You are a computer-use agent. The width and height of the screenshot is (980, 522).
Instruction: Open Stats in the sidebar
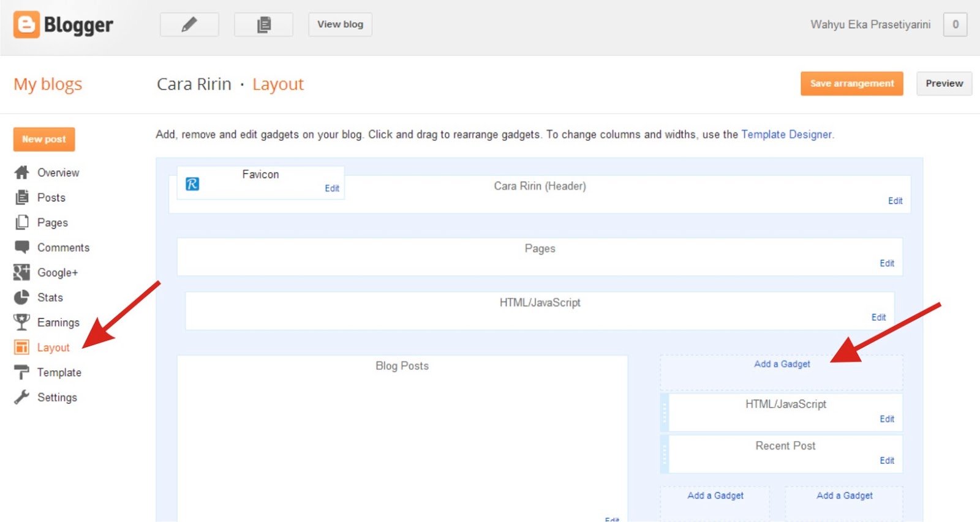point(50,297)
